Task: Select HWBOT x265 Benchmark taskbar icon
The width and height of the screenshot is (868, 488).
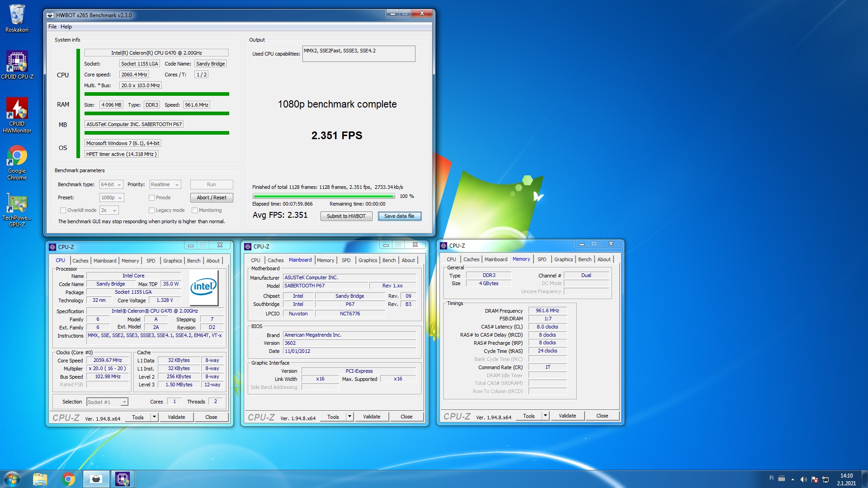Action: coord(96,479)
